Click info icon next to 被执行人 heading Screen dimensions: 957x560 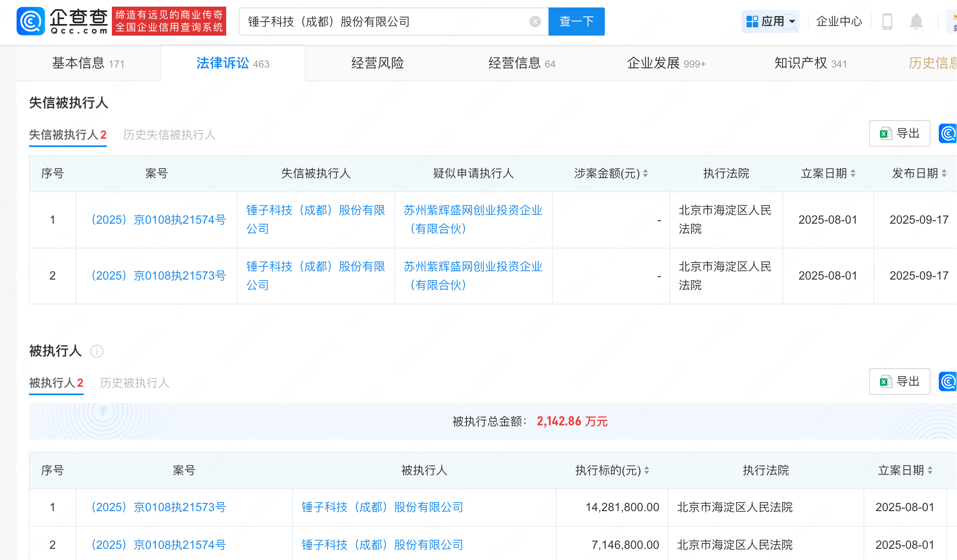(x=97, y=351)
